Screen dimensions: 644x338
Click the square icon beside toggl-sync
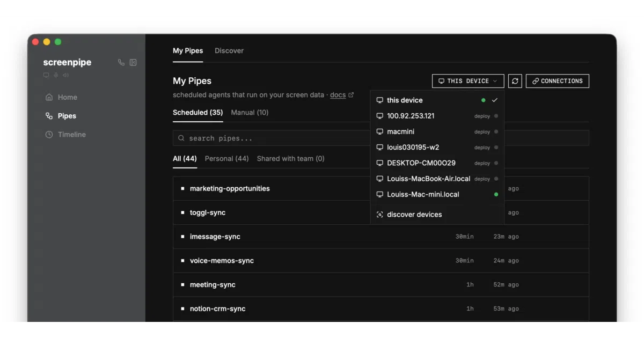[182, 213]
